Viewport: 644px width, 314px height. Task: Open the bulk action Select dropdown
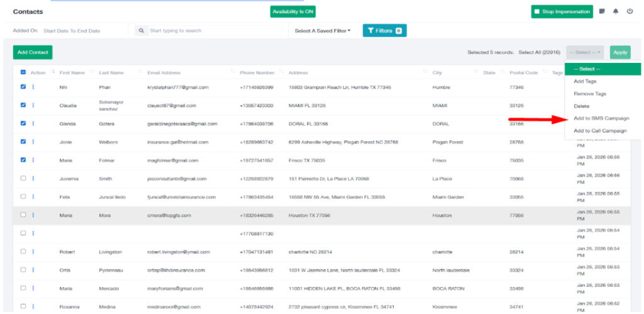585,52
